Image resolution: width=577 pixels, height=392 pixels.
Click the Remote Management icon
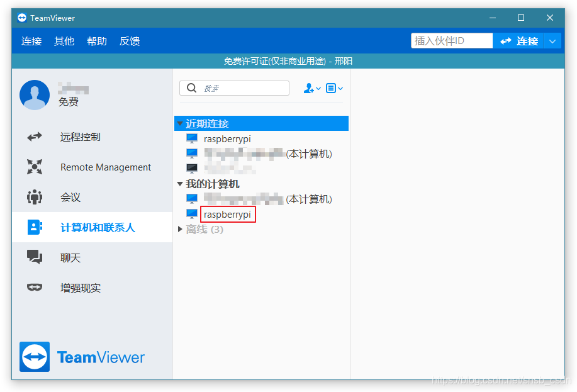35,167
